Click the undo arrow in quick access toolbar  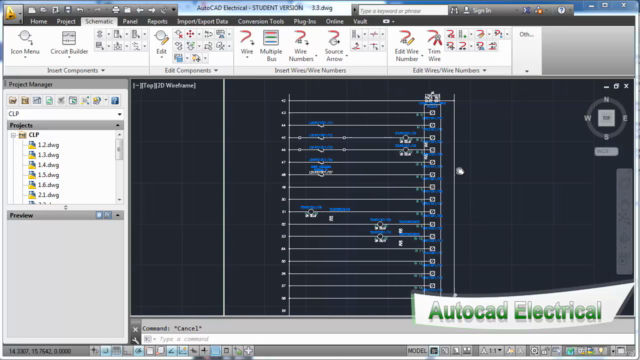point(80,10)
